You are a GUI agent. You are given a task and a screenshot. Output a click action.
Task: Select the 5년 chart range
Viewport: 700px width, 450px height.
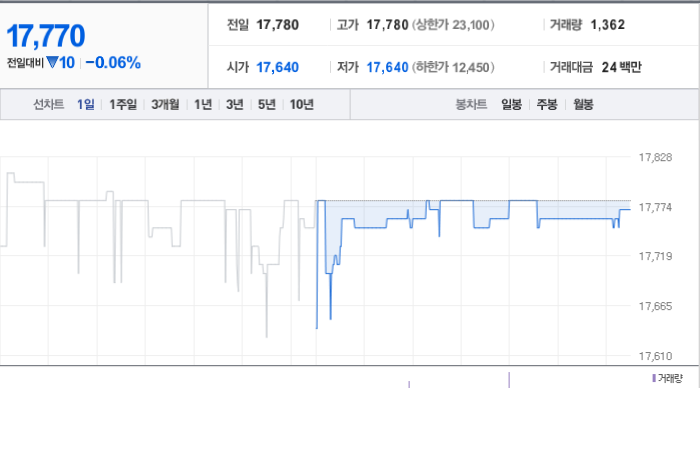pos(267,104)
